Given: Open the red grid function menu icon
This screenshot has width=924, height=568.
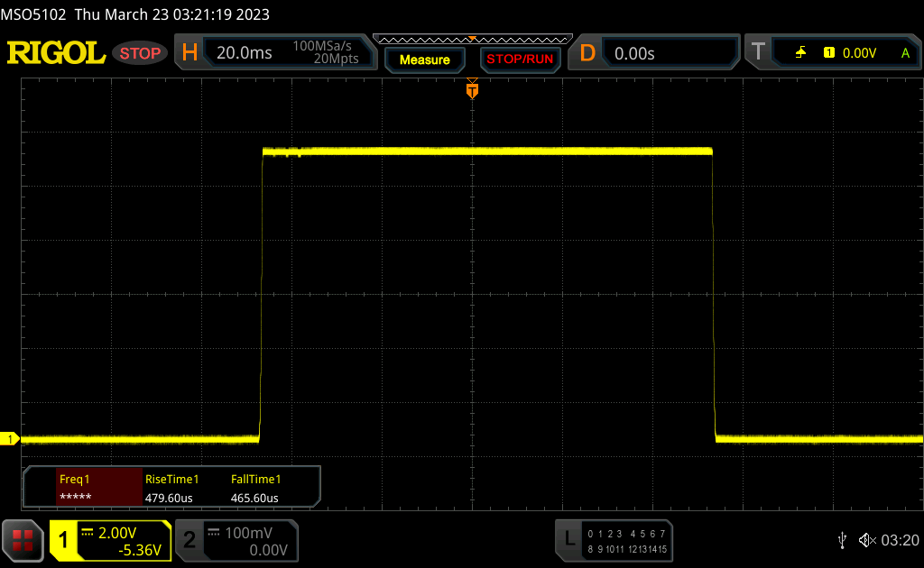Looking at the screenshot, I should 23,540.
